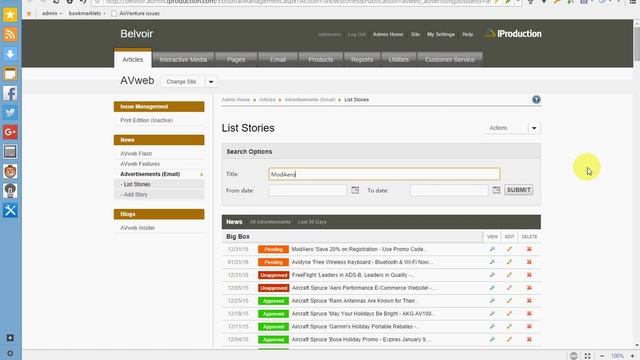This screenshot has width=640, height=360.
Task: Delete the Aero Performance E-Commerce story
Action: pos(529,288)
